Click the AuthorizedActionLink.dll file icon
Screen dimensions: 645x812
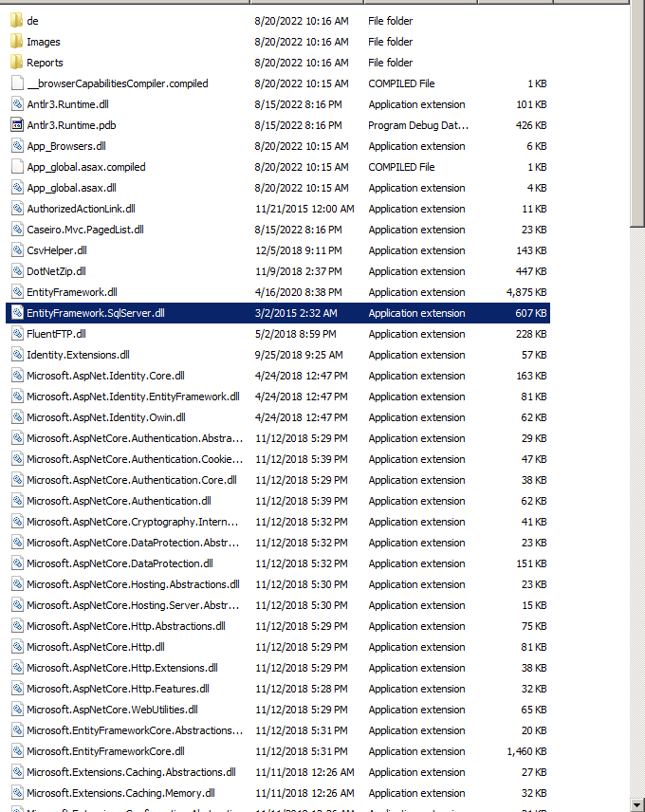17,209
